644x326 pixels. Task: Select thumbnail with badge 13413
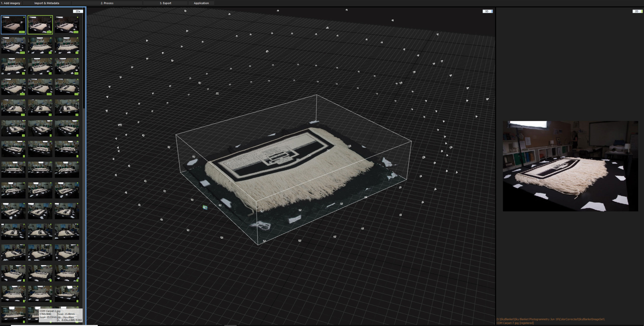pyautogui.click(x=13, y=25)
